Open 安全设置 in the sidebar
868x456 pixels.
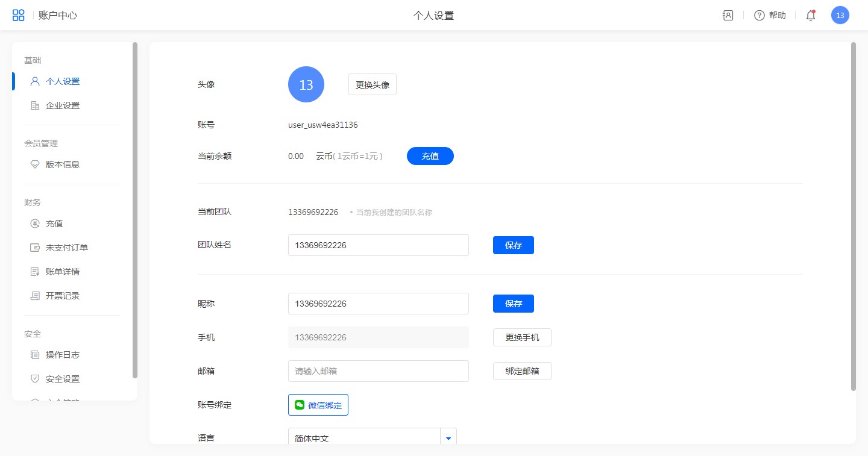(62, 379)
